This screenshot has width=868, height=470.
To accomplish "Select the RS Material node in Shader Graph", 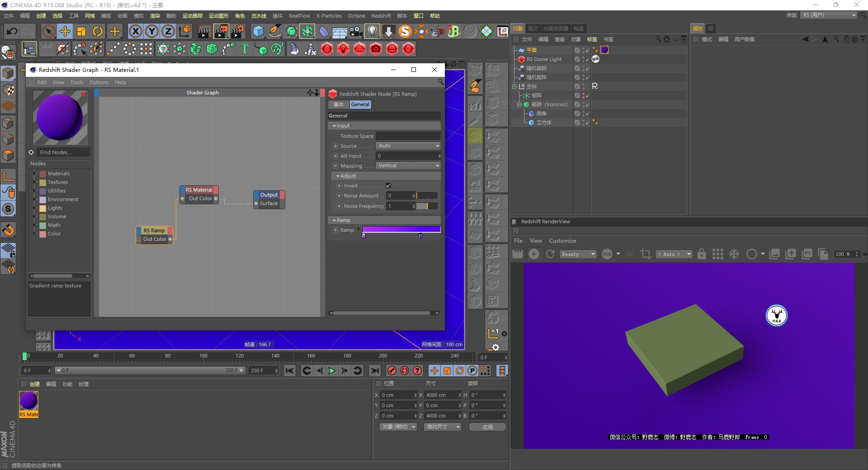I will click(198, 190).
